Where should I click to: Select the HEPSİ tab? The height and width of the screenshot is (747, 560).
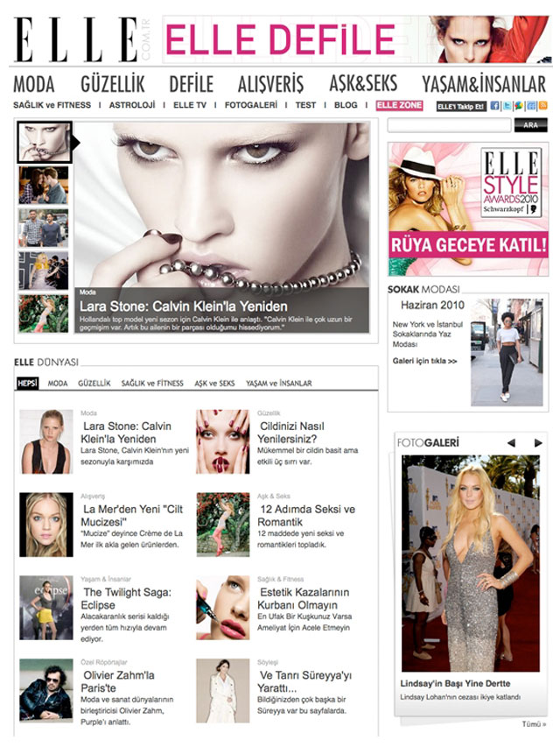click(28, 383)
